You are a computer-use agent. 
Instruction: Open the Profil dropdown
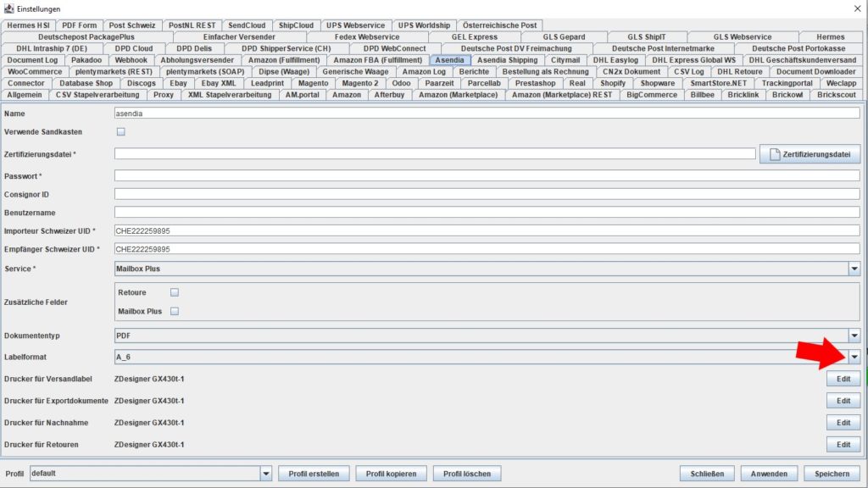click(265, 474)
